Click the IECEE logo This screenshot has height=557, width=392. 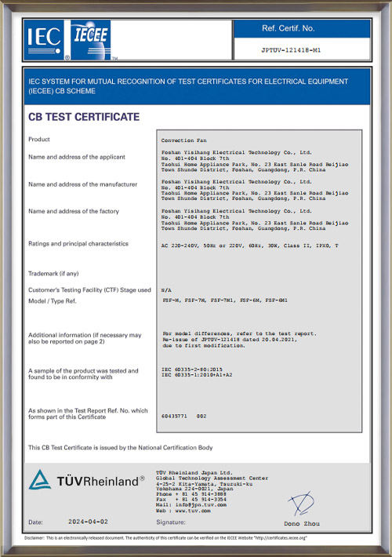point(91,40)
